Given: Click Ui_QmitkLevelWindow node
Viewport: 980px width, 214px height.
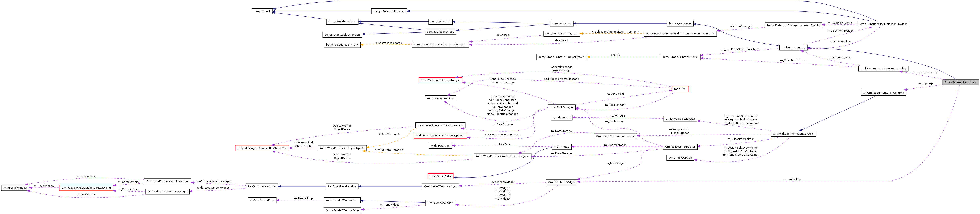Looking at the screenshot, I should (262, 186).
